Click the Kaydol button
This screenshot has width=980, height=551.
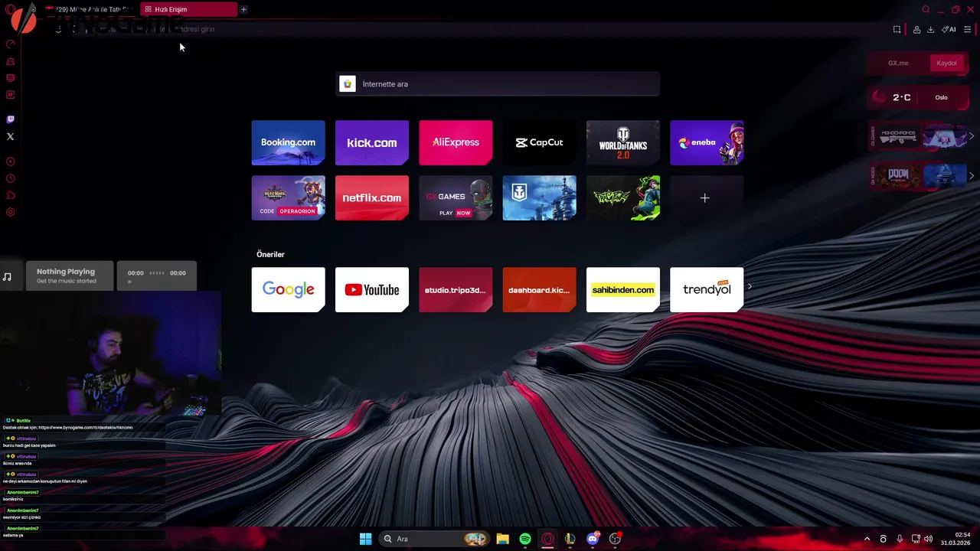[946, 63]
